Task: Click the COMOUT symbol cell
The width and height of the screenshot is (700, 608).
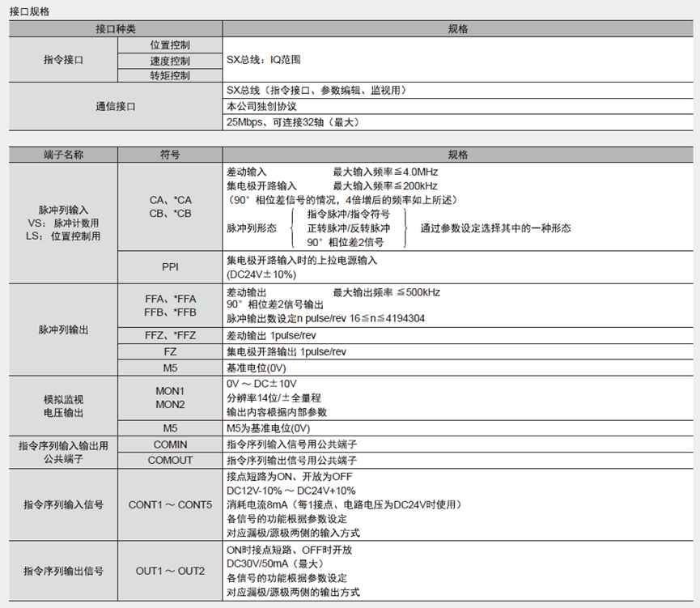Action: pyautogui.click(x=170, y=460)
